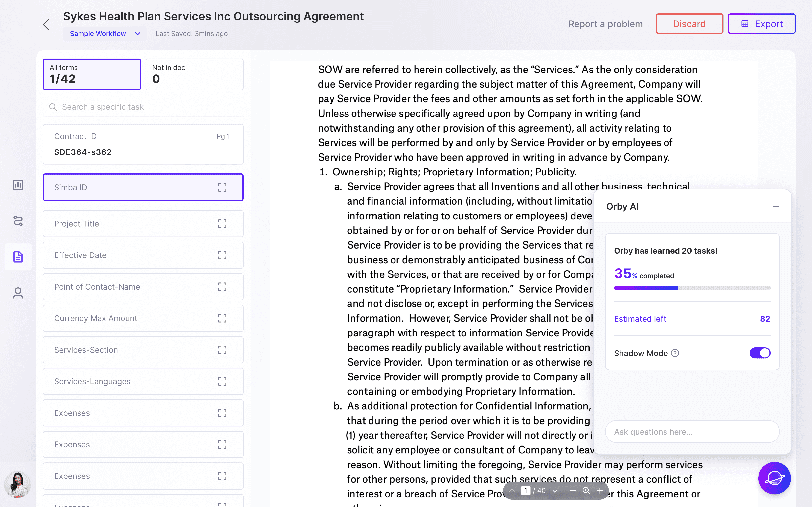Viewport: 812px width, 507px height.
Task: Click the Effective Date capture frame icon
Action: (222, 255)
